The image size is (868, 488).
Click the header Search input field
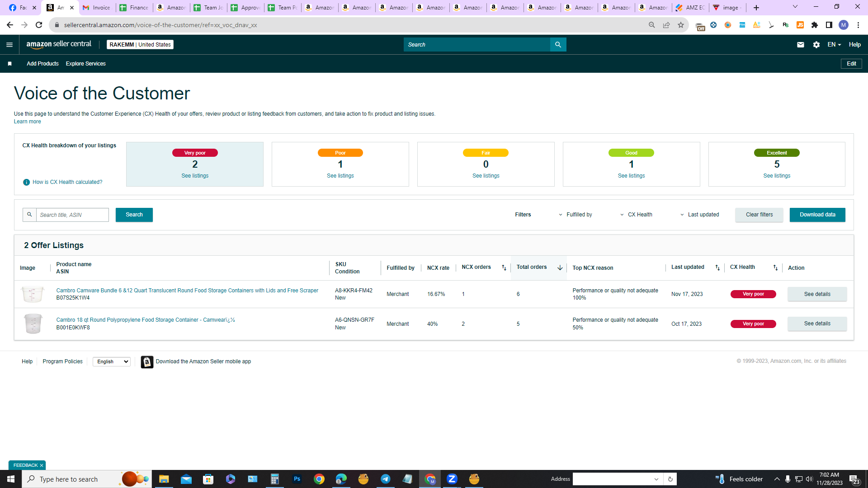point(477,44)
